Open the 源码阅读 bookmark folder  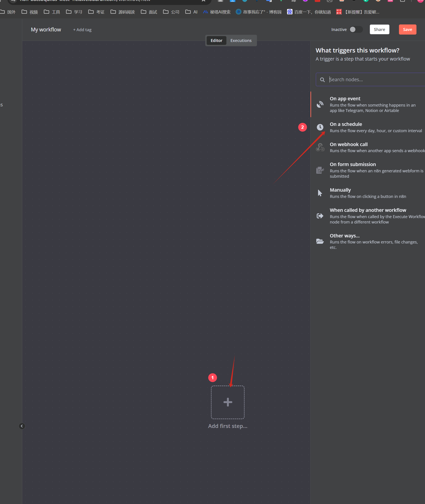pos(123,12)
